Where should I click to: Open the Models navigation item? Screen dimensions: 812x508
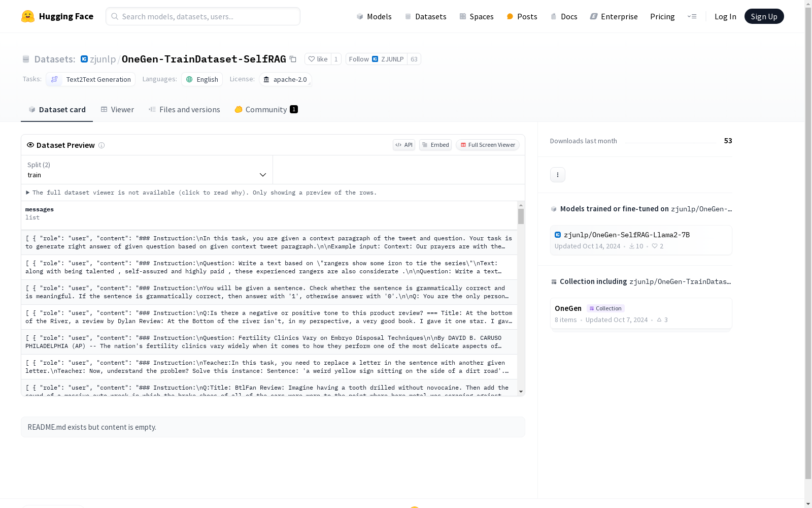tap(374, 16)
